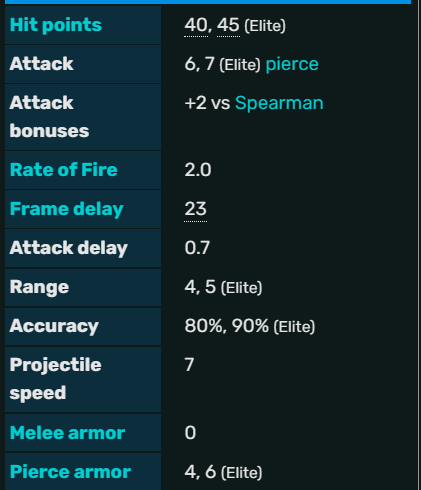The image size is (421, 490).
Task: Click the underlined 45 hit points value
Action: (x=228, y=25)
